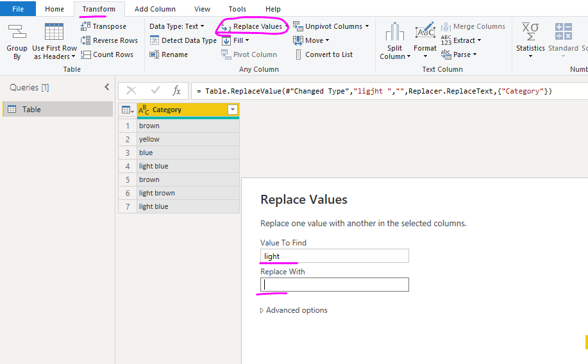This screenshot has width=588, height=364.
Task: Rename the selected column
Action: (x=169, y=54)
